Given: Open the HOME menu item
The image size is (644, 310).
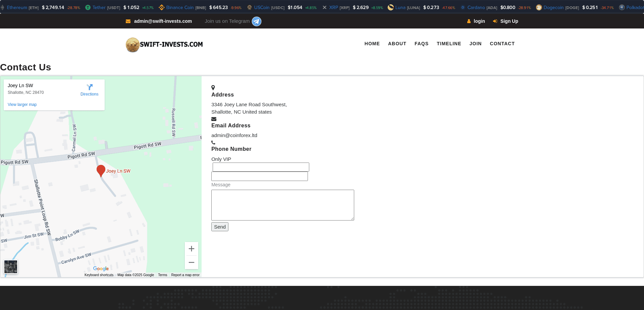Looking at the screenshot, I should [372, 44].
